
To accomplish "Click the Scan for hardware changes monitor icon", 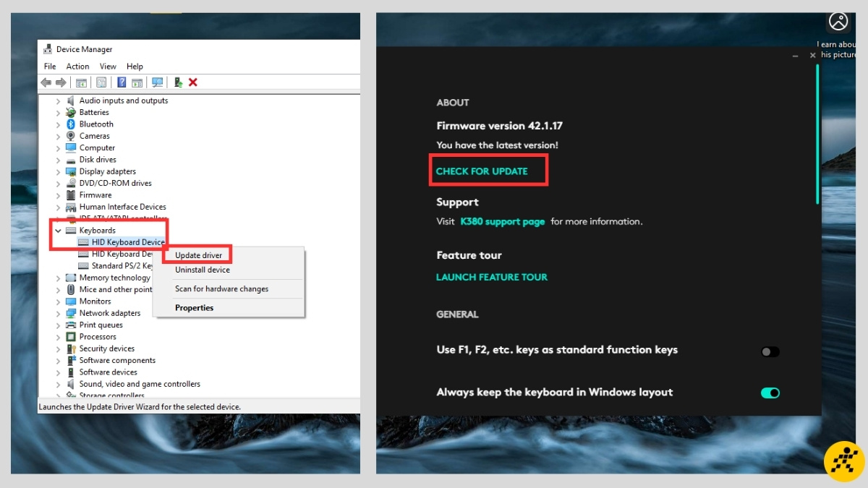I will [x=157, y=82].
